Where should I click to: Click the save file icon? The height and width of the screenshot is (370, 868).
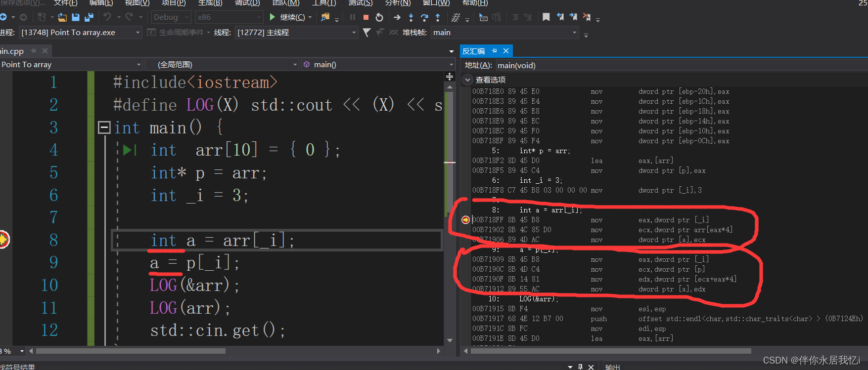coord(76,17)
